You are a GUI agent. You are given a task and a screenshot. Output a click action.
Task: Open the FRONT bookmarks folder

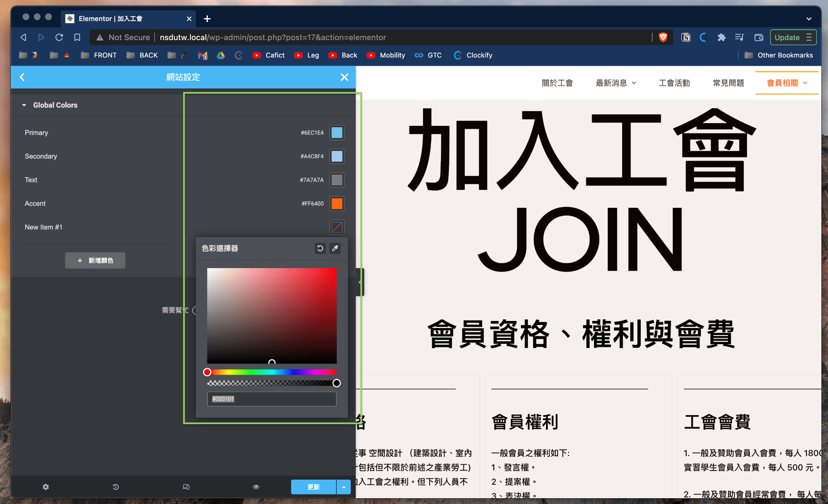click(99, 55)
